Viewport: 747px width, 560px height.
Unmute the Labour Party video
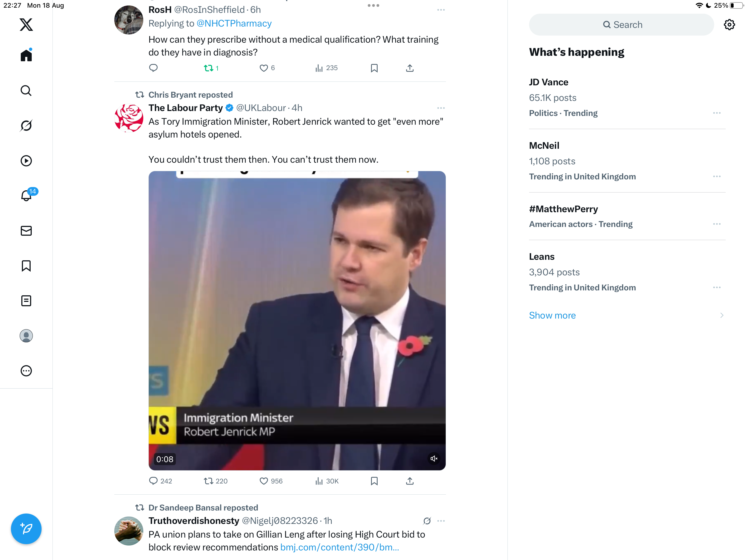(x=434, y=458)
